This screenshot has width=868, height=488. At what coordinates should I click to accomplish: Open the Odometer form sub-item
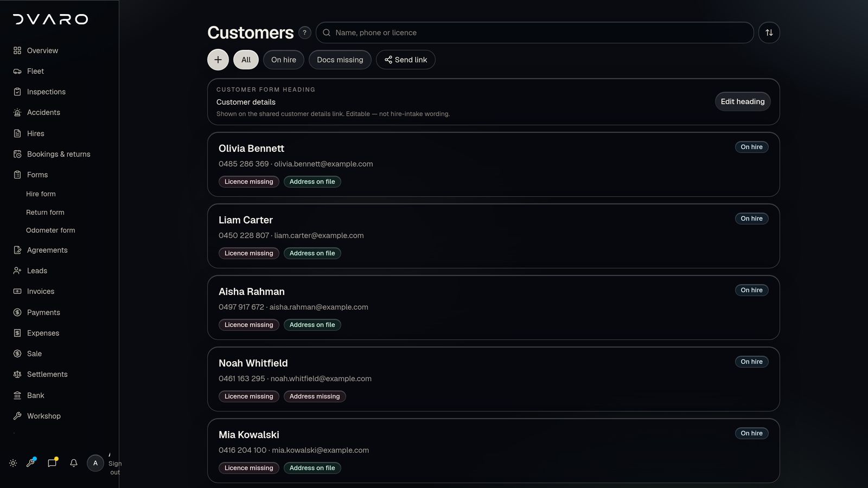50,230
